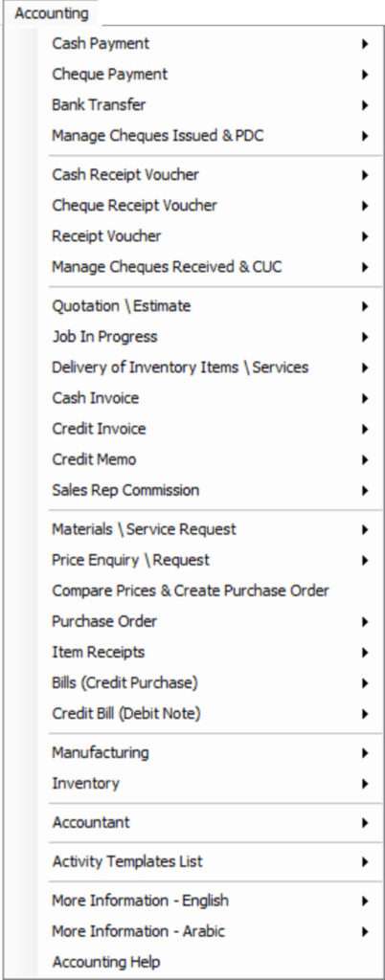Expand the Manufacturing submenu arrow

[364, 753]
